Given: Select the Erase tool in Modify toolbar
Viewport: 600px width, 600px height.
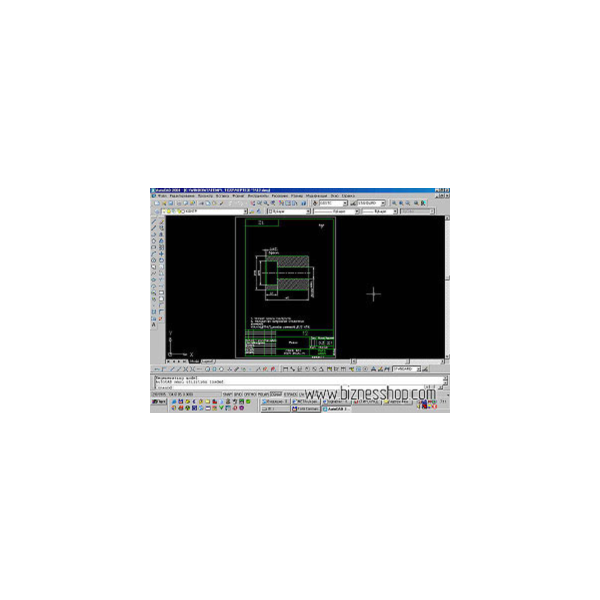Looking at the screenshot, I should point(161,221).
